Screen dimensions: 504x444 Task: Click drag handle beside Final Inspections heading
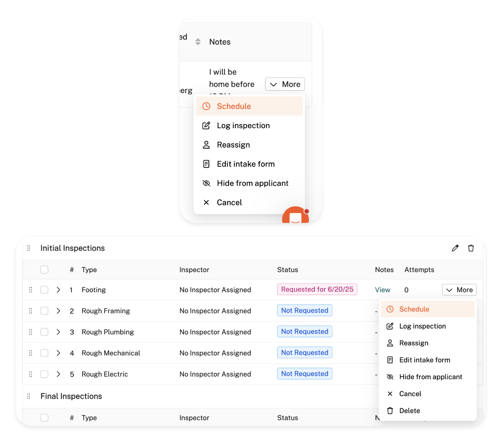coord(29,396)
